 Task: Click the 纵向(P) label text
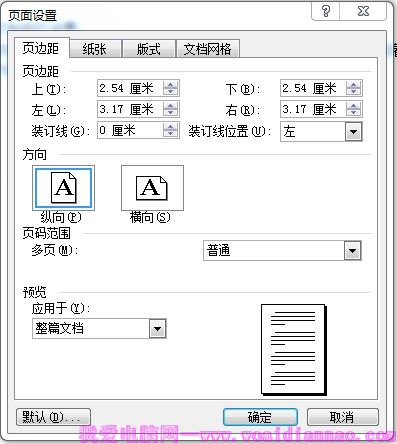pos(61,218)
